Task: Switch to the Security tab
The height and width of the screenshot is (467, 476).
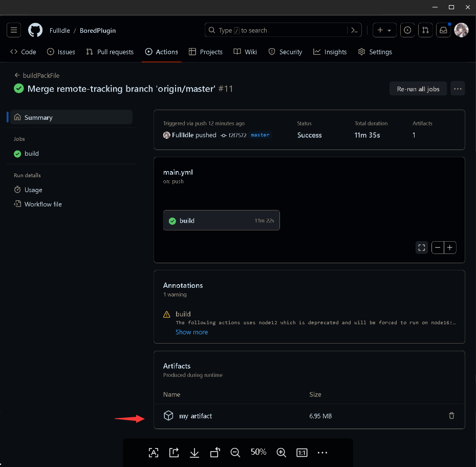Action: (286, 52)
